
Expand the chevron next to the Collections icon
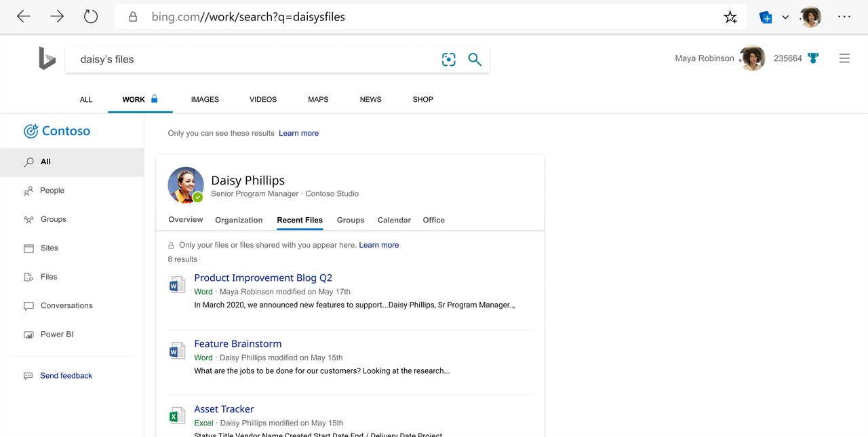pyautogui.click(x=785, y=18)
